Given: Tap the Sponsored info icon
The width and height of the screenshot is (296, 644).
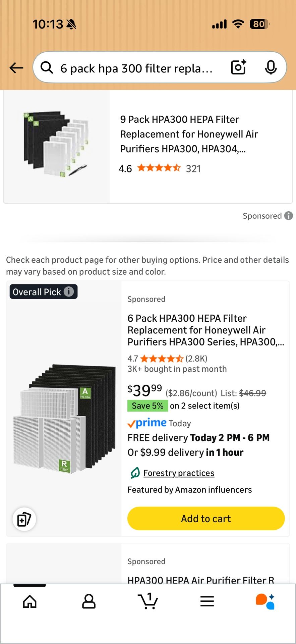Looking at the screenshot, I should pyautogui.click(x=288, y=216).
